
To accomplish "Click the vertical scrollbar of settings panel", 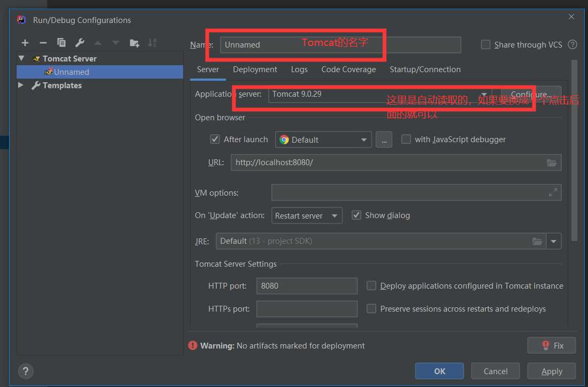I will point(574,150).
